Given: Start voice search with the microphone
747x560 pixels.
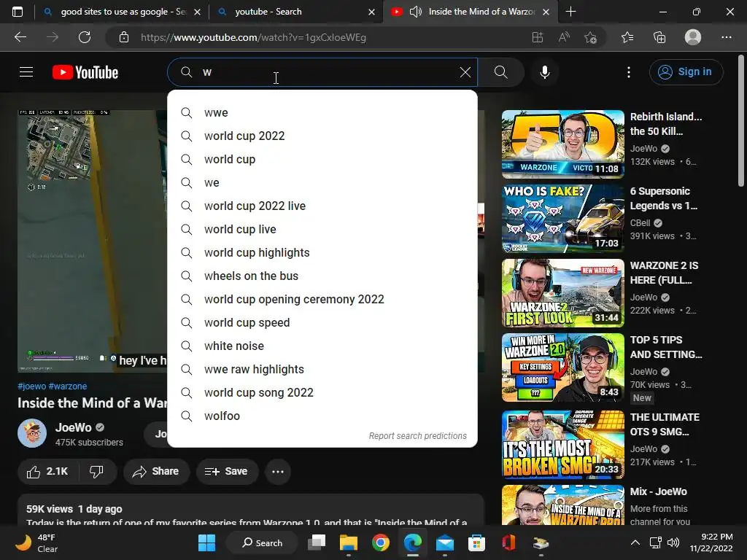Looking at the screenshot, I should pos(544,72).
